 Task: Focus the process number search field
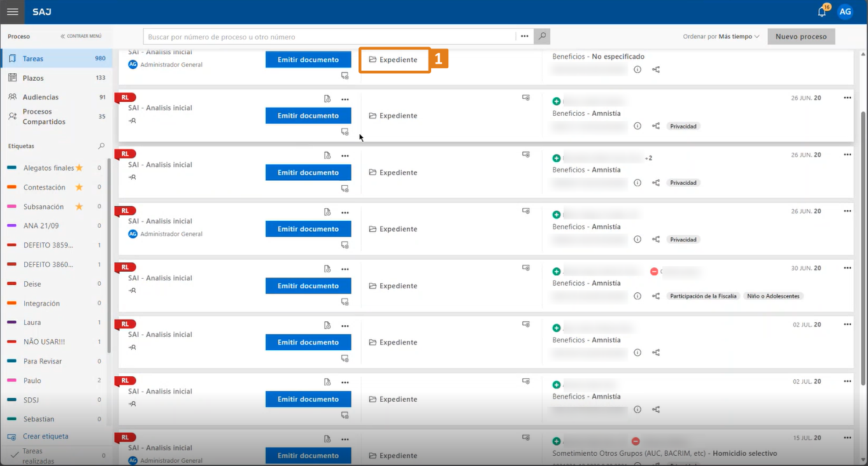pos(329,36)
